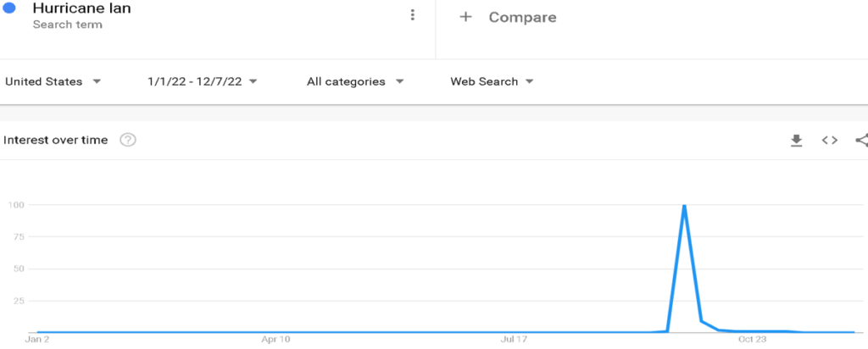The image size is (868, 349).
Task: Click the Interest over time heading
Action: (x=56, y=140)
